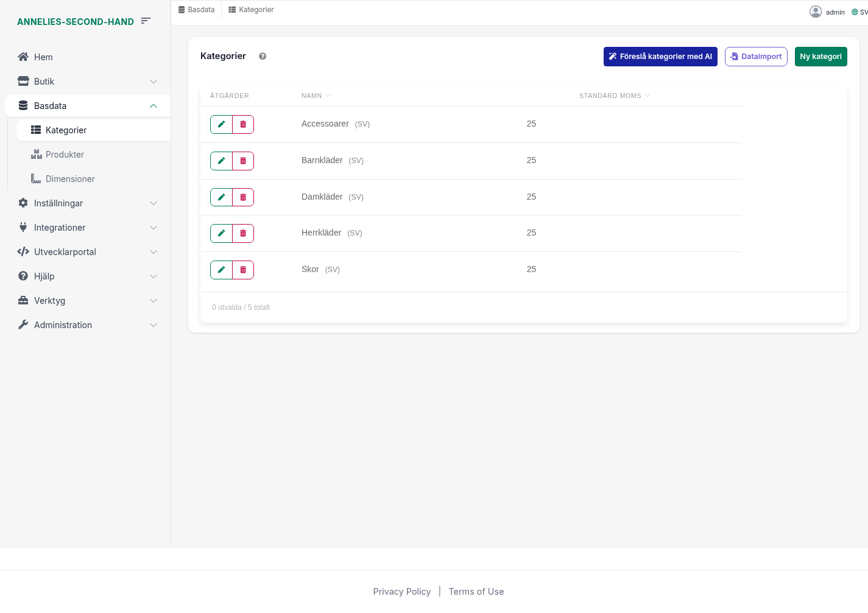Select the Dimensioner sidebar icon
Viewport: 868px width, 613px height.
coord(37,178)
